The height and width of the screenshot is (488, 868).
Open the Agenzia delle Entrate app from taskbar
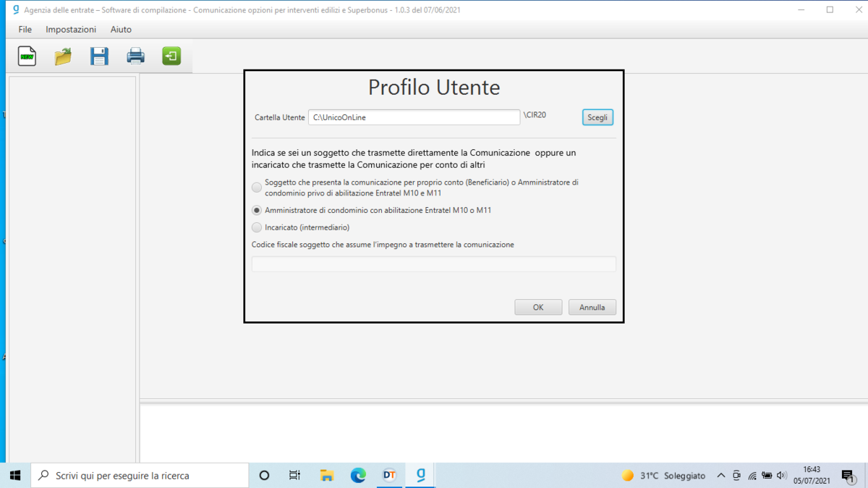point(420,475)
